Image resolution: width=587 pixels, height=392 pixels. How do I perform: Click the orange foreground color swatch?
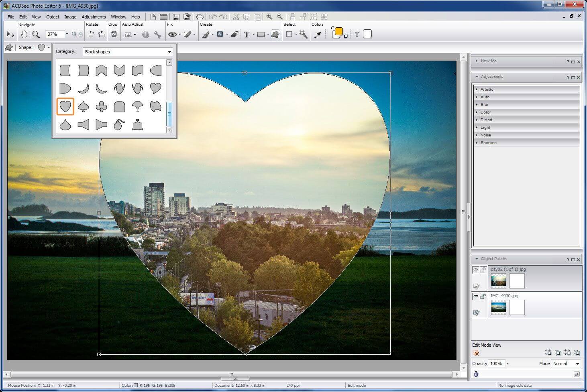338,31
